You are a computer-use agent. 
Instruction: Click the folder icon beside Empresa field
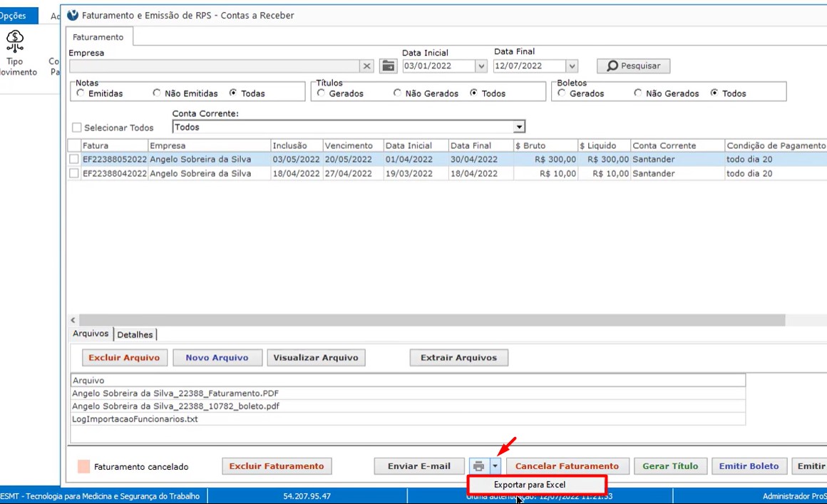pos(388,66)
